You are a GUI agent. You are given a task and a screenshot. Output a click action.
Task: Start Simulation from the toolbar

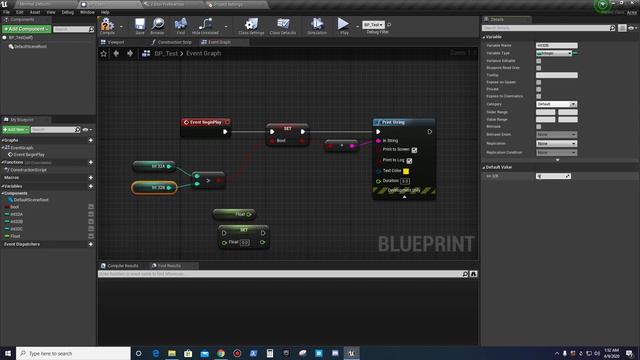pyautogui.click(x=317, y=25)
